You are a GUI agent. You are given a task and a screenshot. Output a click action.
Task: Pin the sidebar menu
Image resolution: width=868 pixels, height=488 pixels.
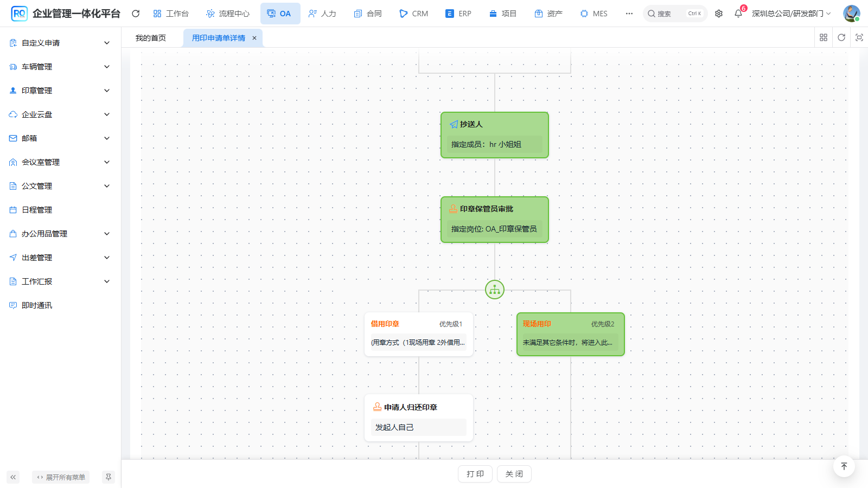click(x=108, y=477)
